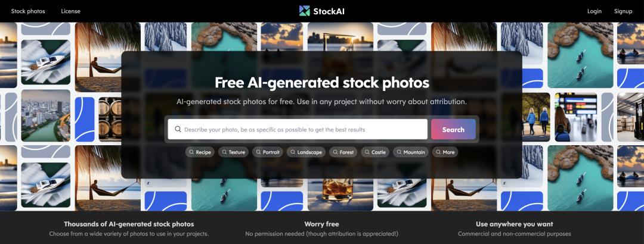
Task: Select the Recipe search tag
Action: coord(200,152)
